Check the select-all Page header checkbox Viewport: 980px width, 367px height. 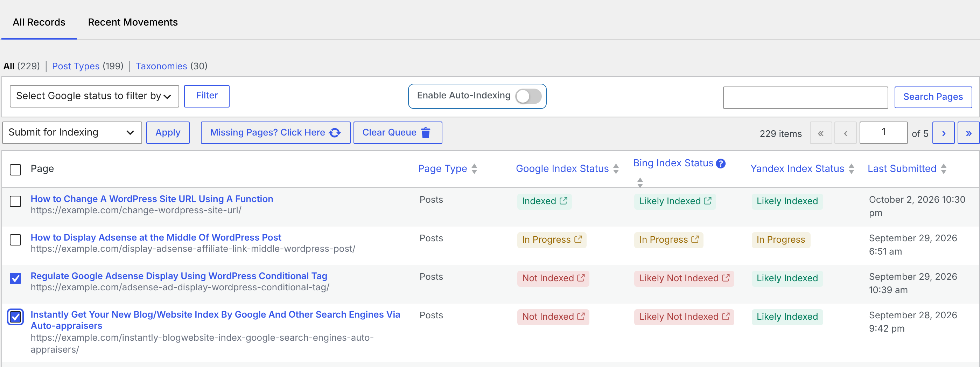(x=15, y=169)
